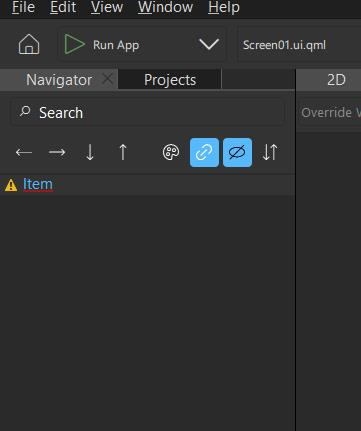Screen dimensions: 361x431
Task: Switch to the Projects tab
Action: [170, 80]
